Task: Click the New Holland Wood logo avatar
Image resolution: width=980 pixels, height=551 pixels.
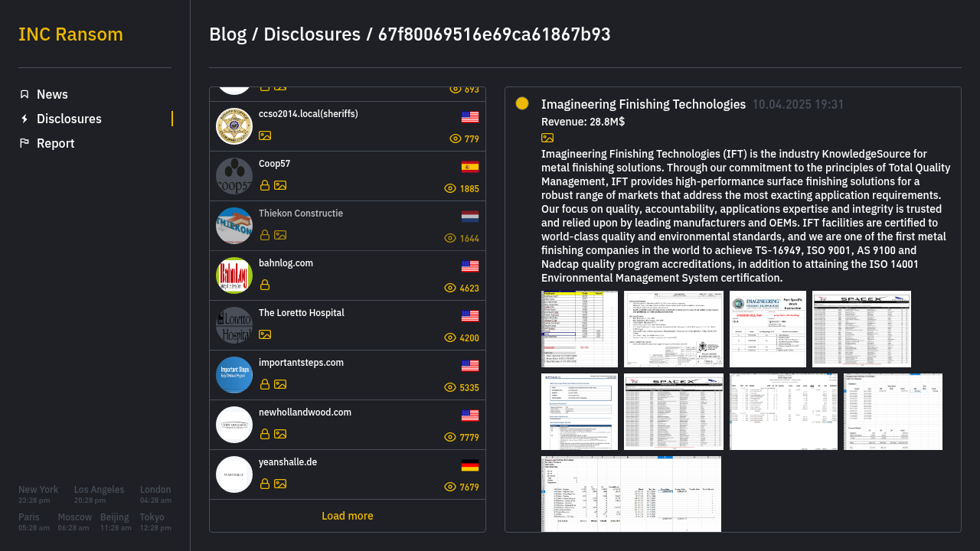Action: pyautogui.click(x=234, y=425)
